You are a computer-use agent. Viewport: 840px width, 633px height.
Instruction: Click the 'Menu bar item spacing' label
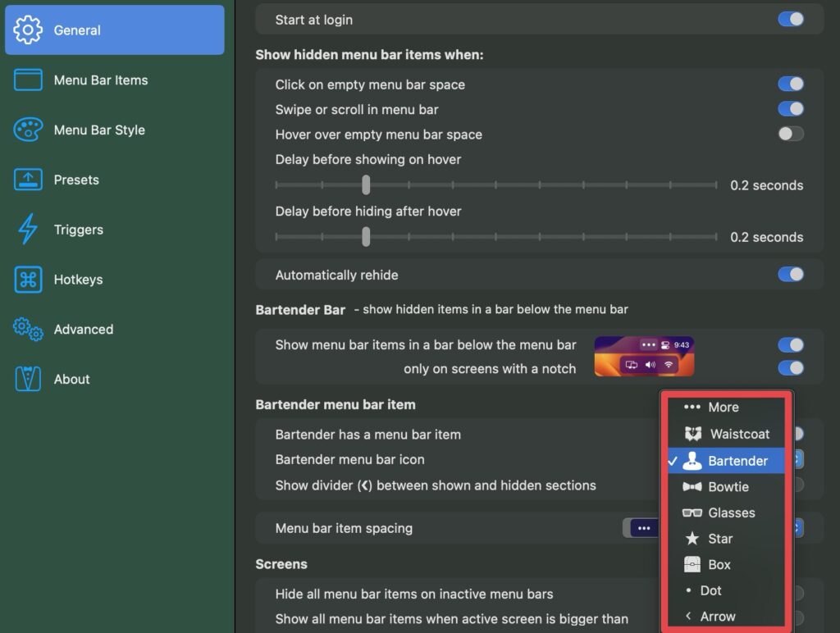(x=344, y=528)
